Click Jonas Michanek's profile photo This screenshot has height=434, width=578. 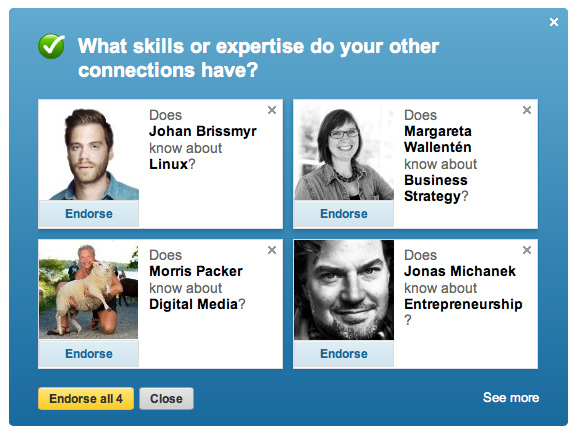coord(344,290)
